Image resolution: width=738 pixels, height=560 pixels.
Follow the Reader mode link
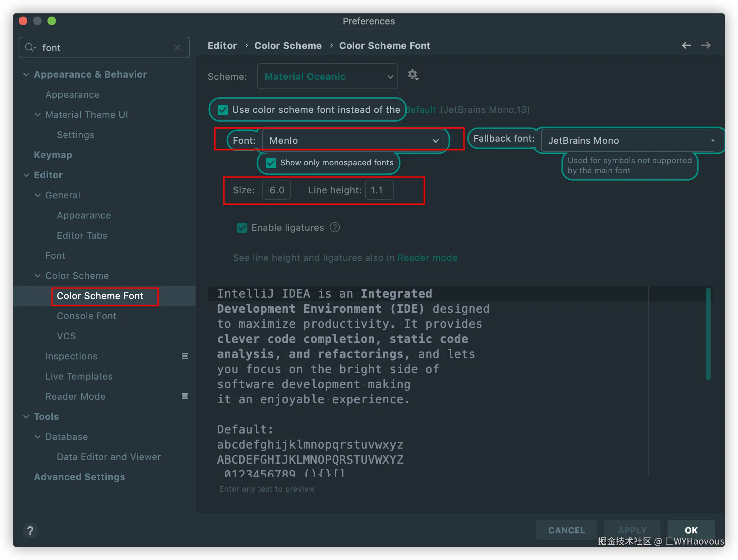tap(427, 258)
